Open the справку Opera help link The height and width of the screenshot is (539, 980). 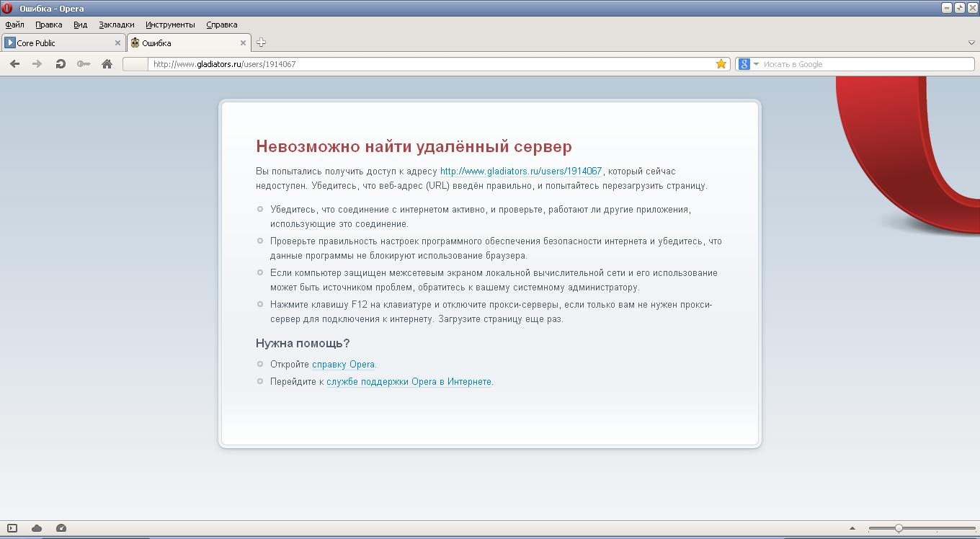pos(343,365)
